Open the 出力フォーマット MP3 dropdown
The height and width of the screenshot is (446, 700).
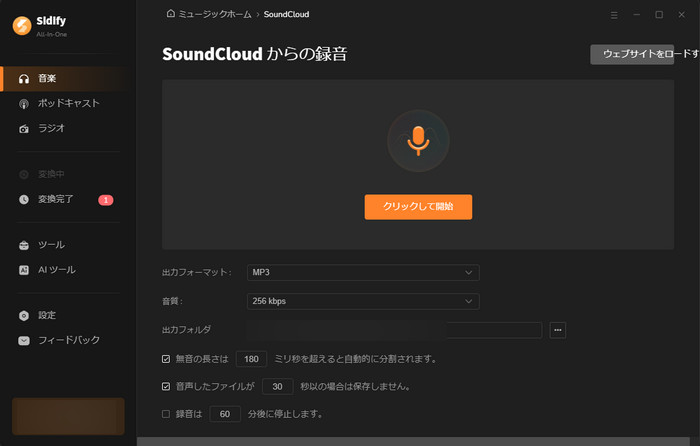pos(363,272)
